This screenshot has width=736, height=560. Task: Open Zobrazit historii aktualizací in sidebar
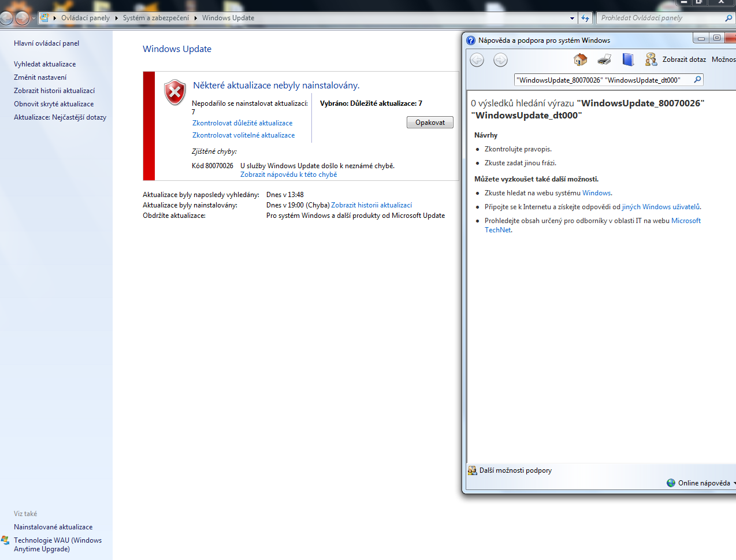tap(54, 91)
